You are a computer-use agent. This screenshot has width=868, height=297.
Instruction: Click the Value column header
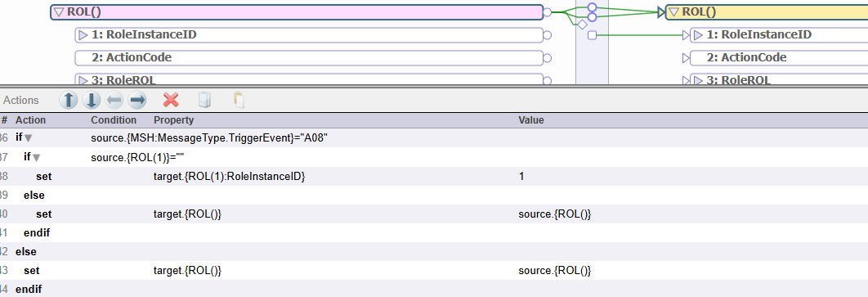coord(531,119)
